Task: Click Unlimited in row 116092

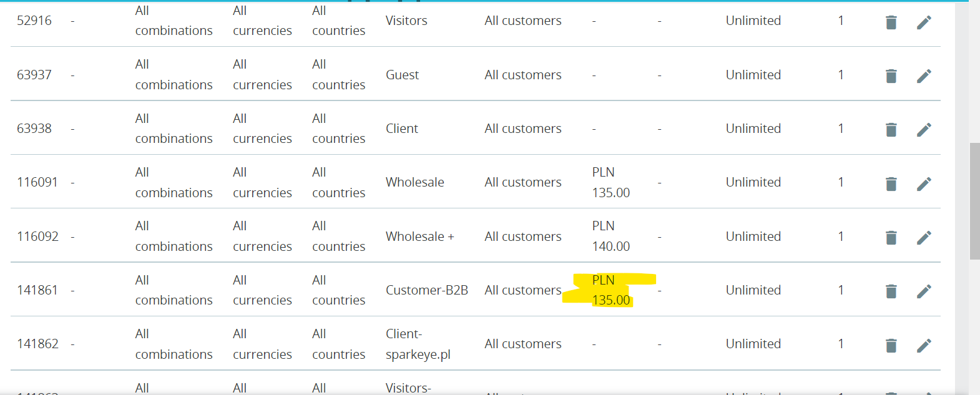Action: click(753, 237)
